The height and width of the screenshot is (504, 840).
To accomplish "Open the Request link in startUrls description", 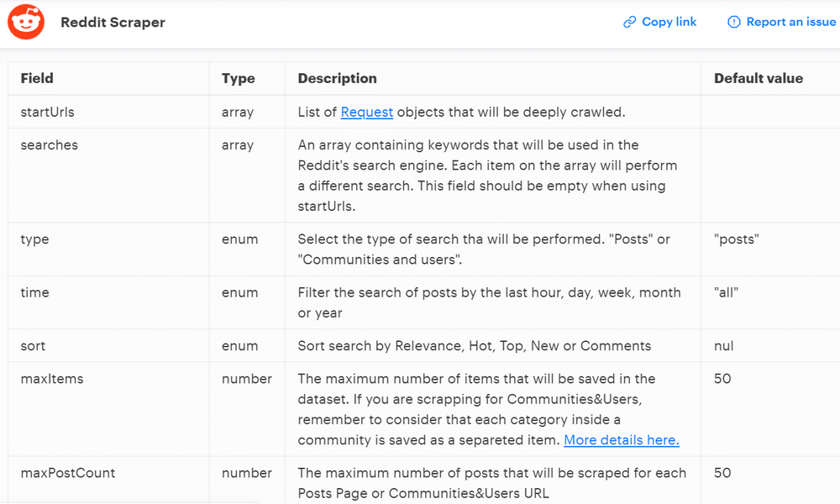I will pos(367,112).
